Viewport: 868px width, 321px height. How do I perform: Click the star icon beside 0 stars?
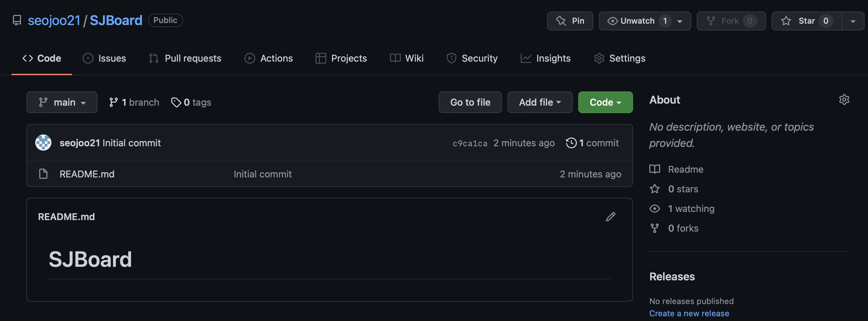tap(655, 189)
